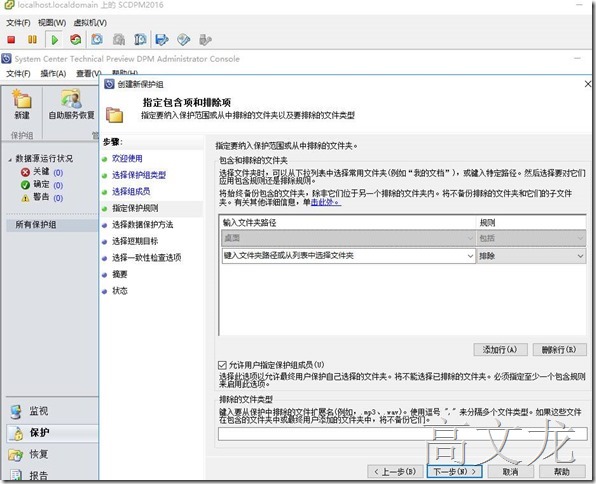Click the excluded file types text field

click(x=403, y=434)
